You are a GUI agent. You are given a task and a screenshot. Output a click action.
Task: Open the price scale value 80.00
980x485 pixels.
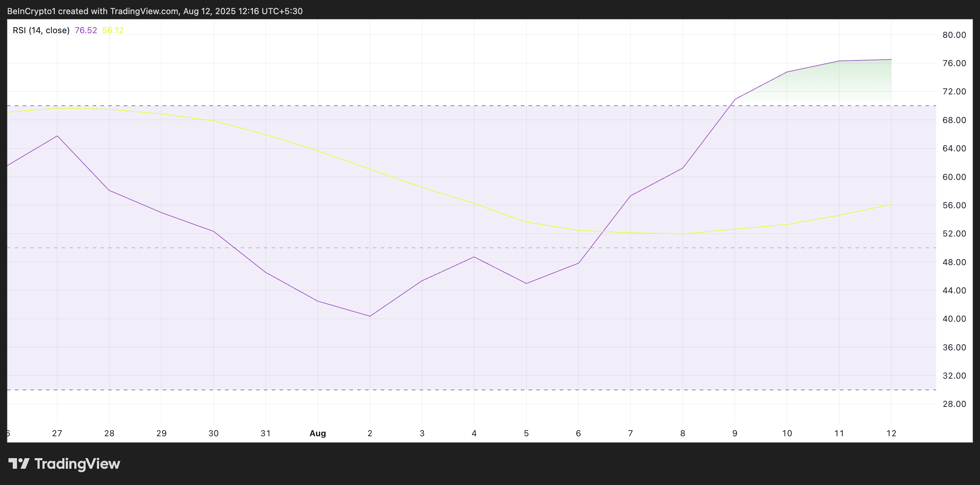click(955, 35)
